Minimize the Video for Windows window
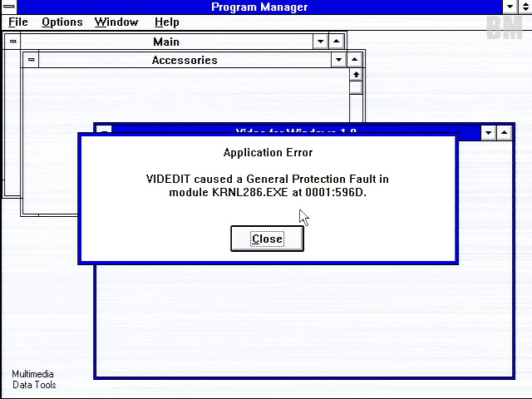The image size is (532, 399). click(489, 133)
